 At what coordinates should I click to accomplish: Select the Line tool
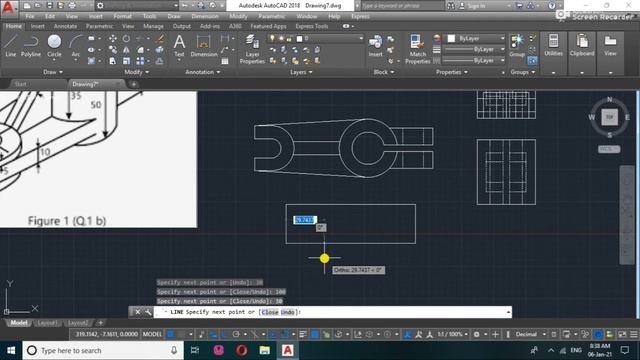(10, 46)
